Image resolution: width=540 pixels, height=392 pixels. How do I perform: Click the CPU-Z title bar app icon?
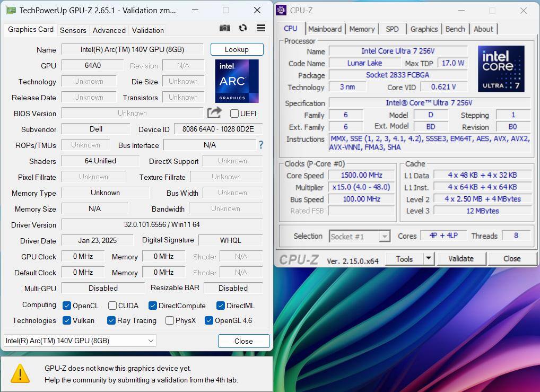[281, 10]
